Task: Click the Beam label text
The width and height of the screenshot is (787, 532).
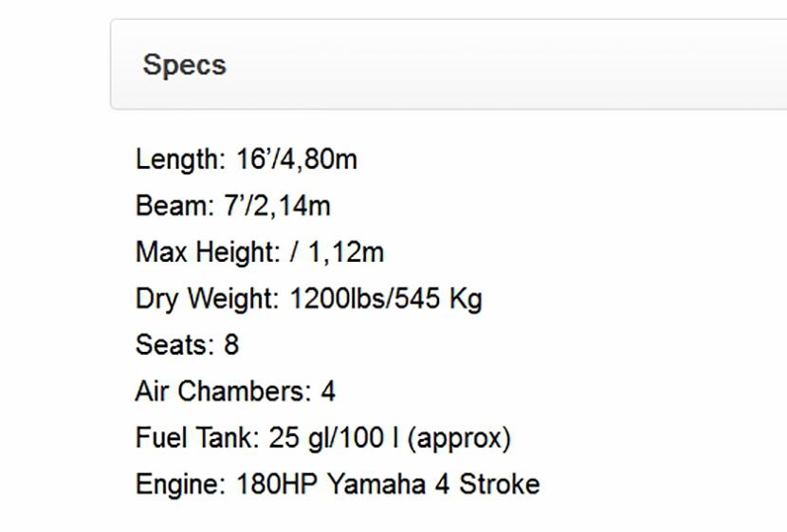Action: click(174, 206)
